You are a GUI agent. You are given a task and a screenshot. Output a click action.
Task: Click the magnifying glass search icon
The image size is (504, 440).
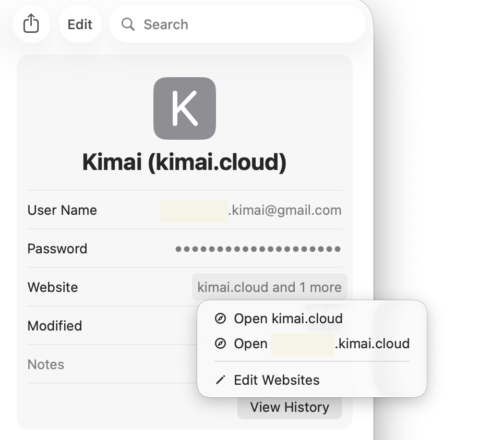pos(128,24)
